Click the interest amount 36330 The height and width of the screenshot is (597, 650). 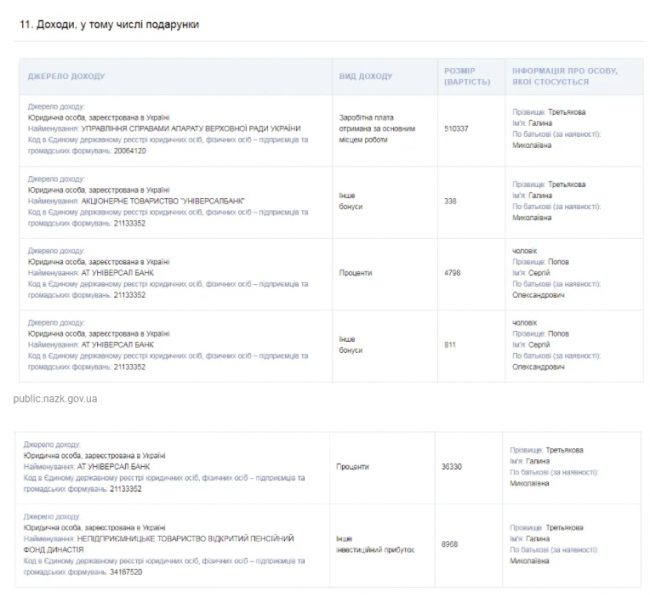click(452, 466)
